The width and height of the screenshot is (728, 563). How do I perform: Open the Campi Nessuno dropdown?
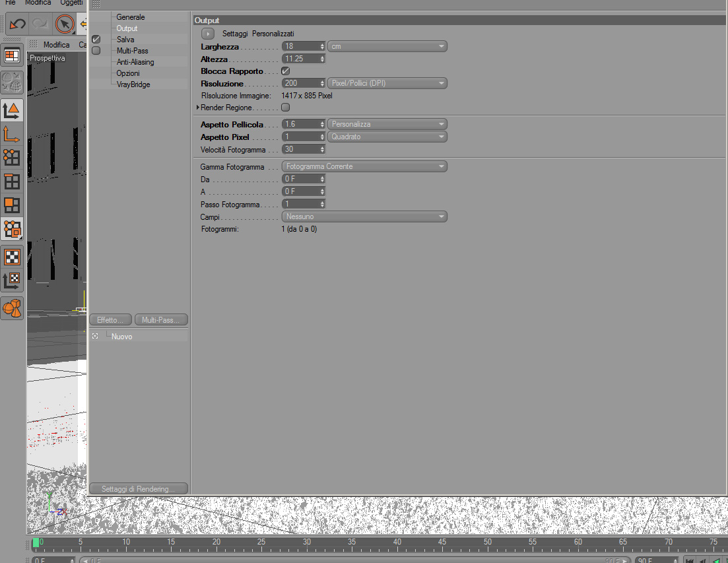point(364,216)
